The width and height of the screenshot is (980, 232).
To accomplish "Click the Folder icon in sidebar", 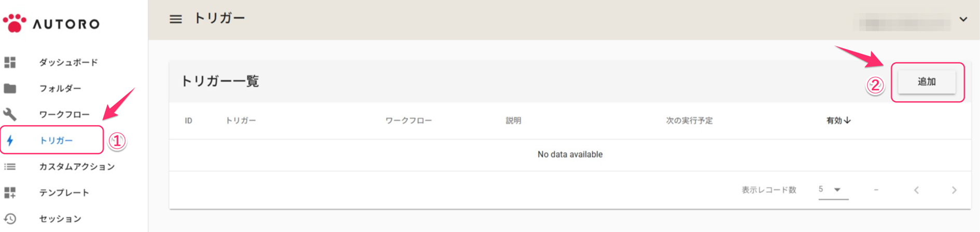I will click(x=10, y=89).
